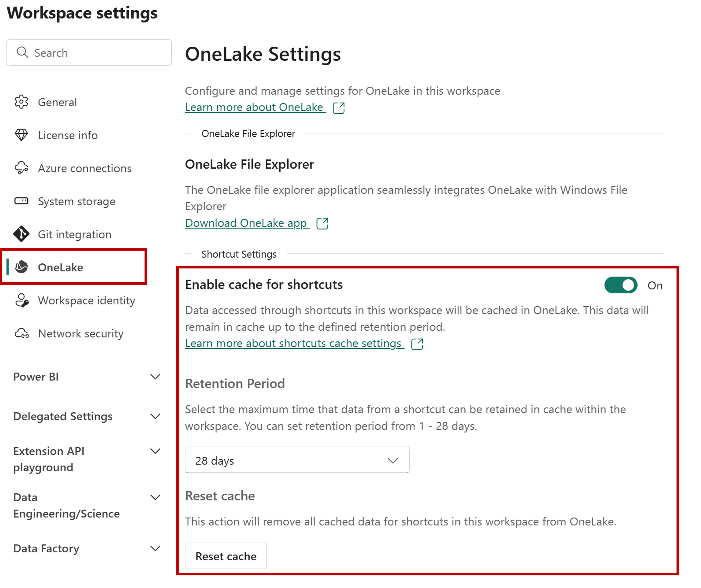701x588 pixels.
Task: Open Workspace identity settings
Action: (x=87, y=300)
